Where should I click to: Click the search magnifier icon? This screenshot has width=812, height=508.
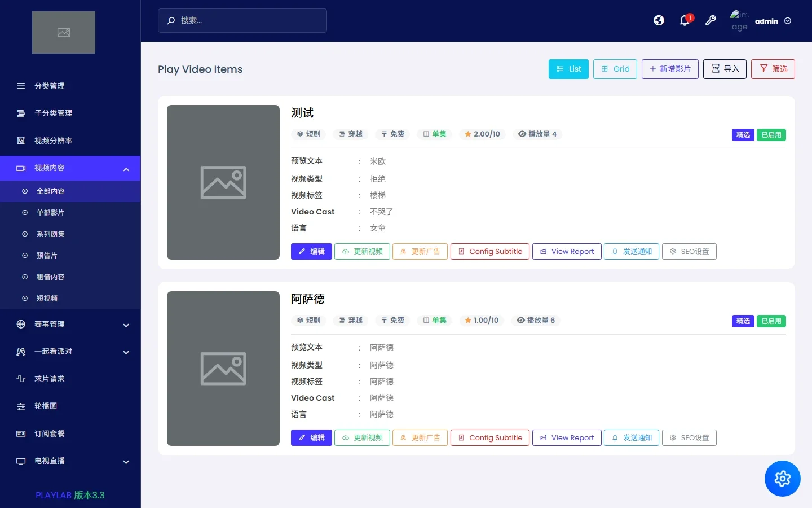(171, 21)
